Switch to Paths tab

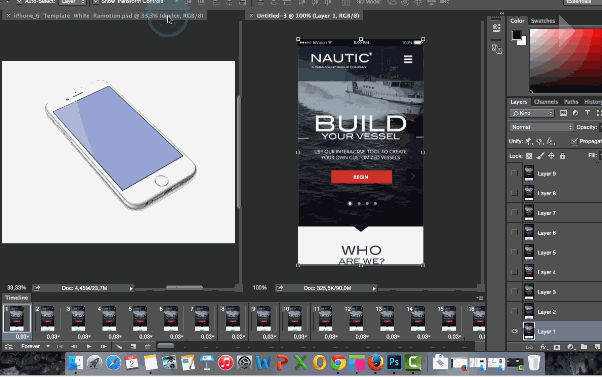coord(571,102)
